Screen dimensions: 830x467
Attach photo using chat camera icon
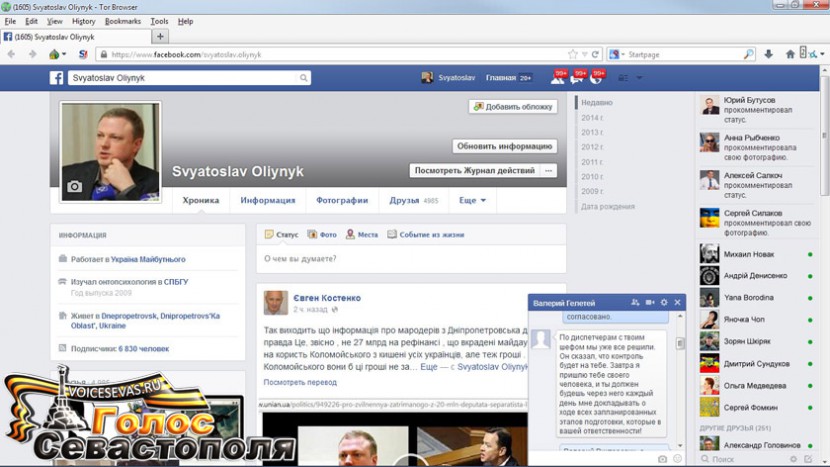662,459
